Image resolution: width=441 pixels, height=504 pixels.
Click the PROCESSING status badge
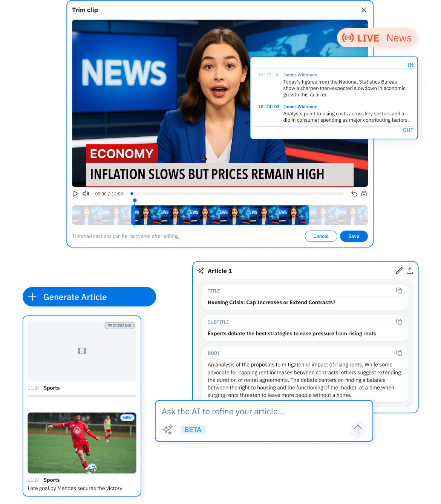click(119, 326)
